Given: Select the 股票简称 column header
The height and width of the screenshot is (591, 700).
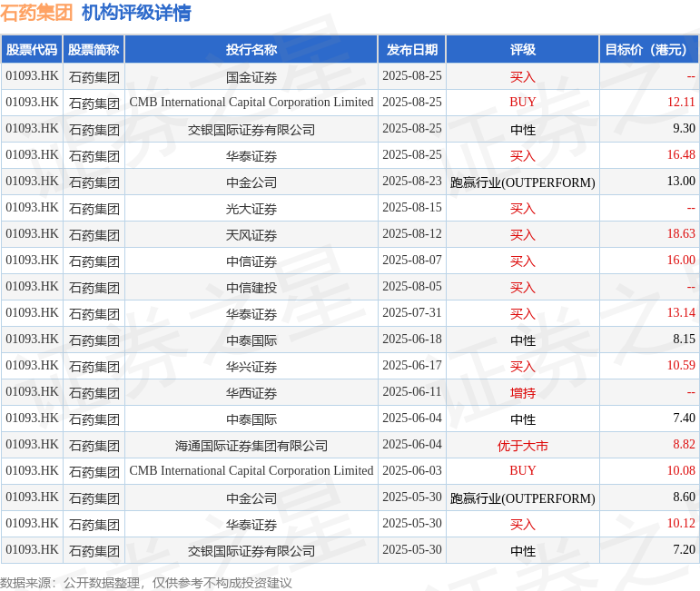Looking at the screenshot, I should (94, 50).
